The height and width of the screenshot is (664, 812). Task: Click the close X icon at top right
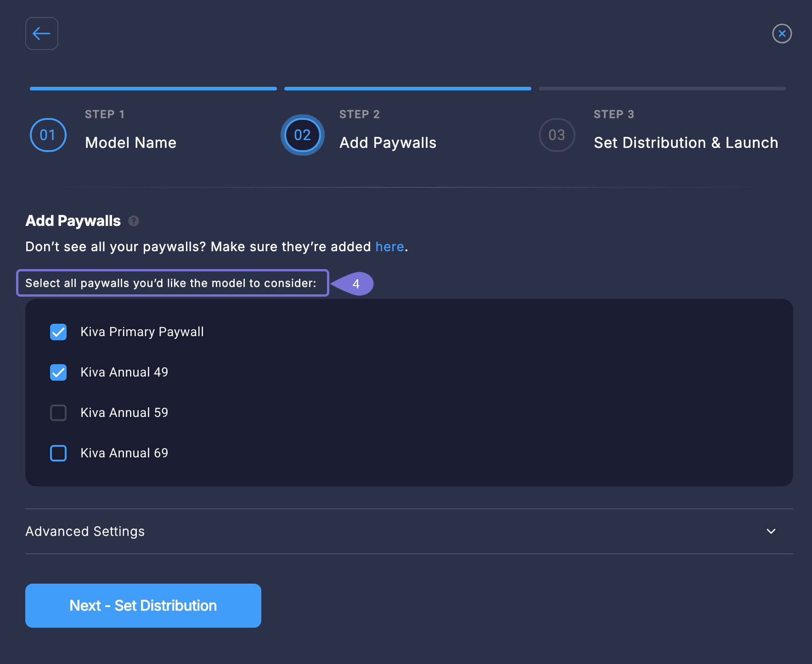782,34
